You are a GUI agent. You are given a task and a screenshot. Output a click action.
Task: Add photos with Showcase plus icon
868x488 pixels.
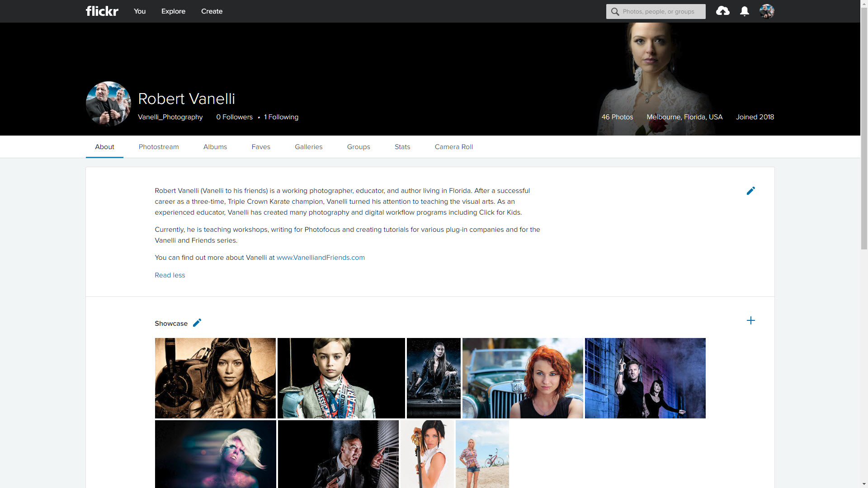click(x=750, y=320)
